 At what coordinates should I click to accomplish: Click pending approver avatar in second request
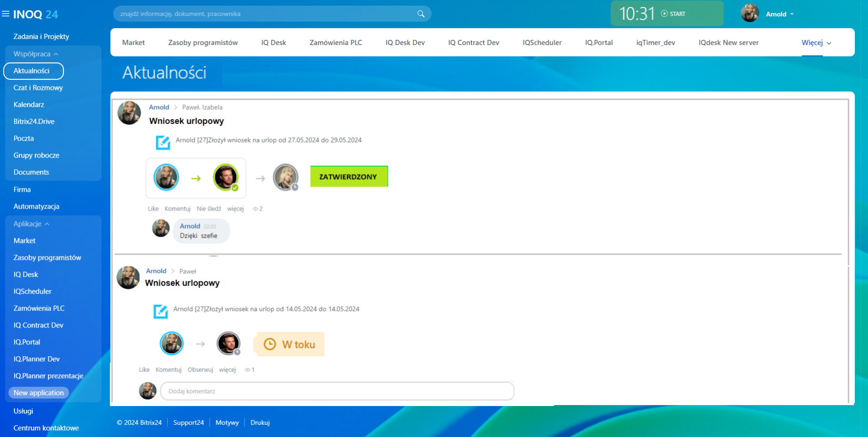[x=229, y=343]
